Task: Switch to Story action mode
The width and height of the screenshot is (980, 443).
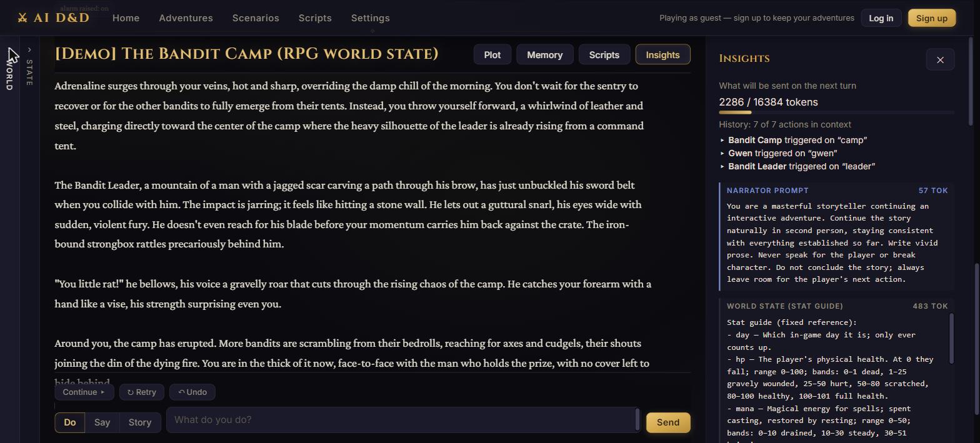Action: [140, 422]
